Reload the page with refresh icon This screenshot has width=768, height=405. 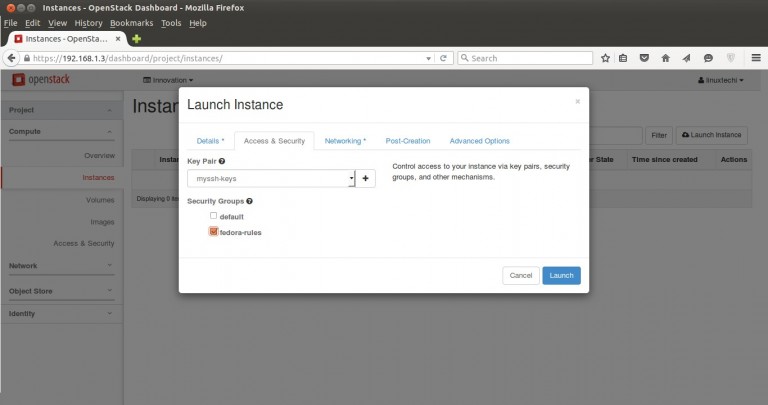point(443,58)
